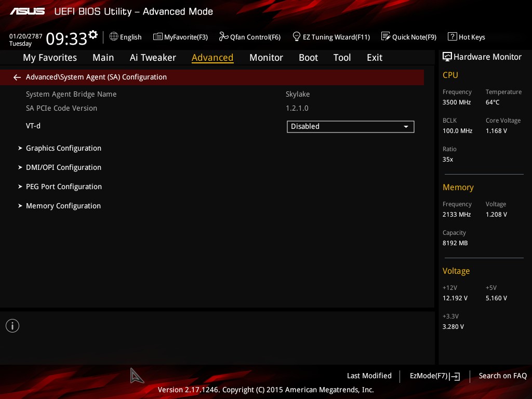Click the Hardware Monitor CPU heading
This screenshot has width=532, height=399.
click(450, 75)
